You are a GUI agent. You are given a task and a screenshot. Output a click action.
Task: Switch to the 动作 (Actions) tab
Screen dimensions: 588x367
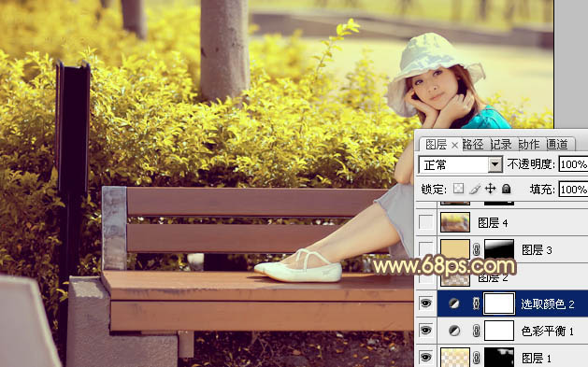pyautogui.click(x=529, y=144)
